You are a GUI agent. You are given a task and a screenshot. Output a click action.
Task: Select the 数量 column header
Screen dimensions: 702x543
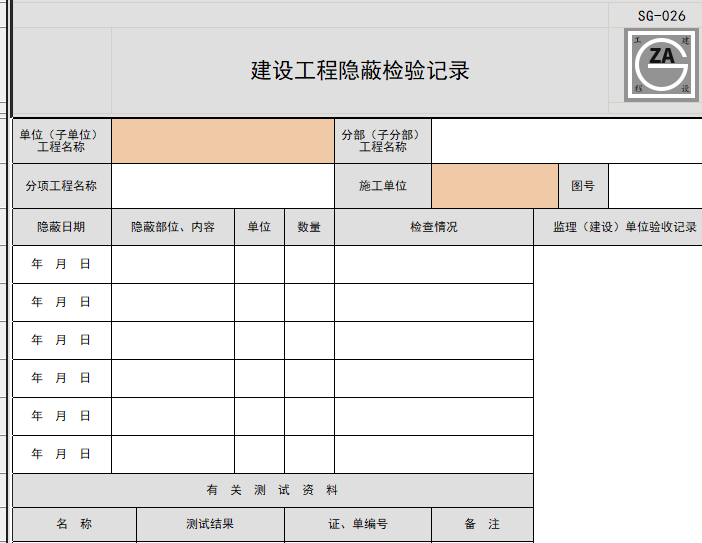pyautogui.click(x=309, y=227)
